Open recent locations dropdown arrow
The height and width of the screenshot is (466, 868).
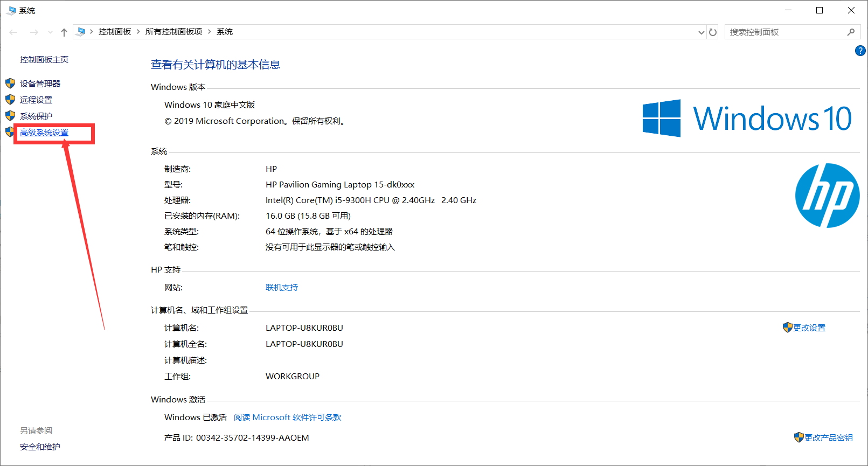[50, 32]
